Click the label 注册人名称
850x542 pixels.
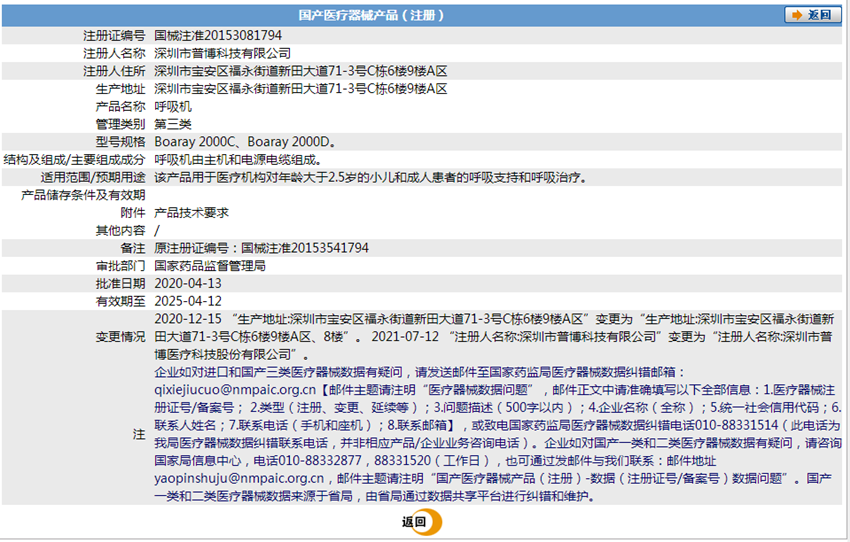(114, 54)
